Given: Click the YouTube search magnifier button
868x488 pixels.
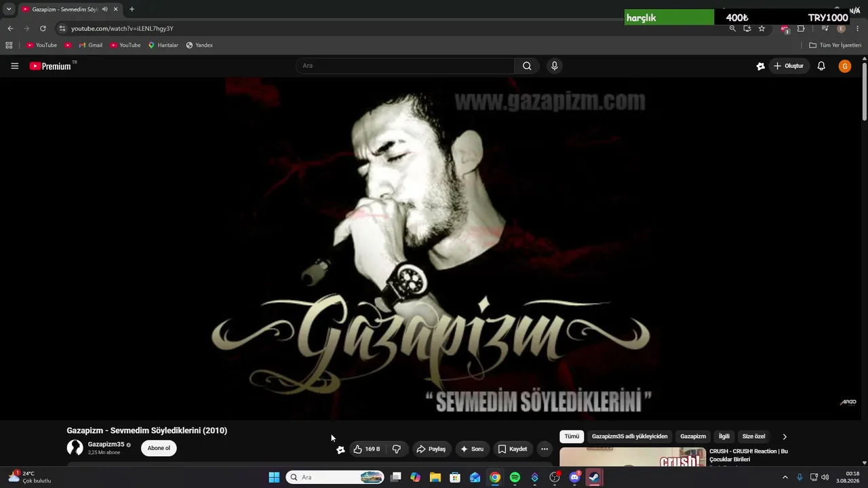Looking at the screenshot, I should click(x=527, y=66).
